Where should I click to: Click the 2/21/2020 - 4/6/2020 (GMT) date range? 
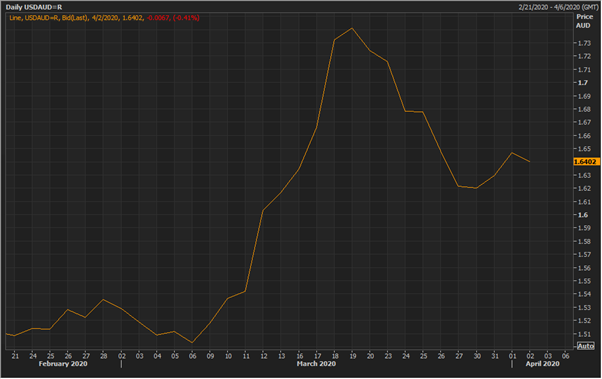tap(558, 7)
